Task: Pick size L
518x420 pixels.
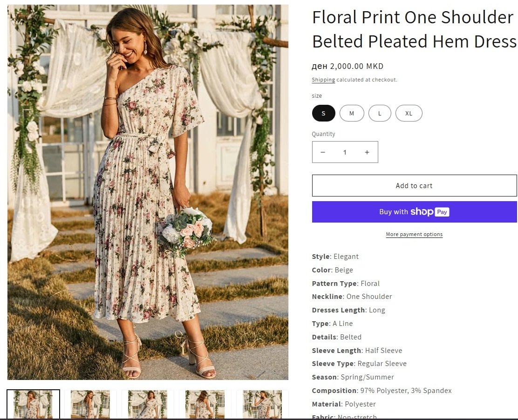Action: 380,113
